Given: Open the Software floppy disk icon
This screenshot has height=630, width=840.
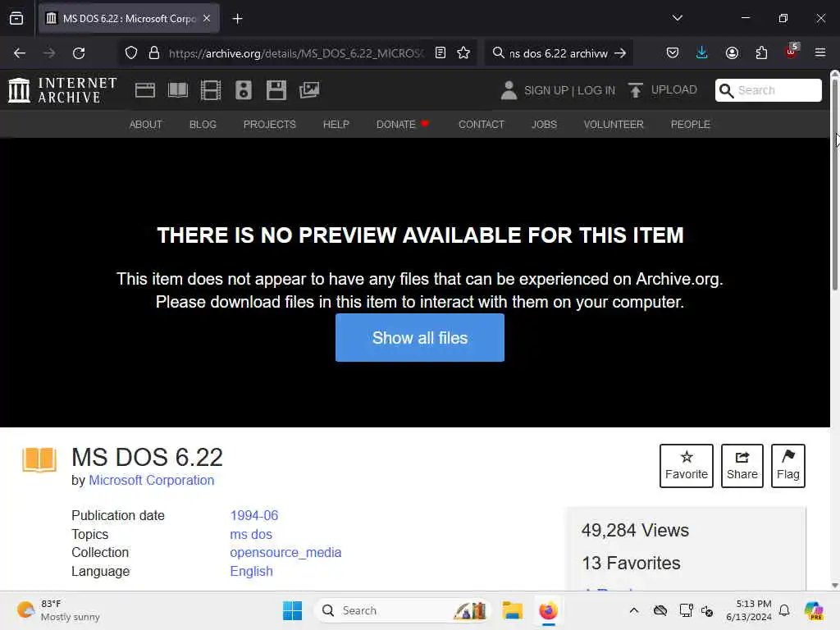Looking at the screenshot, I should click(x=276, y=90).
